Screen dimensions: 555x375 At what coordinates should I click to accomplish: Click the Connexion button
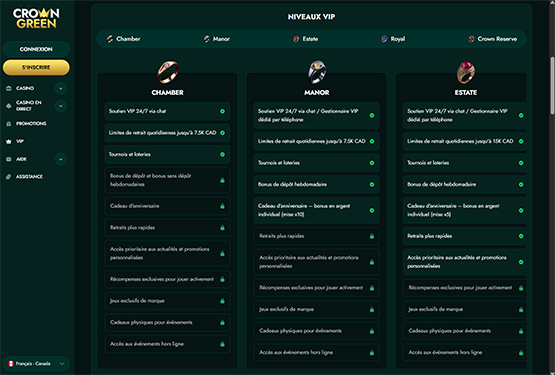coord(36,49)
